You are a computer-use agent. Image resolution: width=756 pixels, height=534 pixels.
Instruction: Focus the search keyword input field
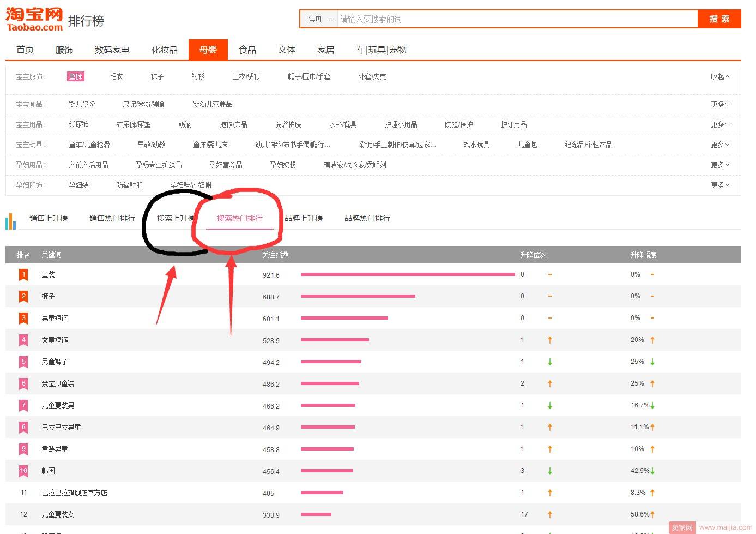[518, 19]
